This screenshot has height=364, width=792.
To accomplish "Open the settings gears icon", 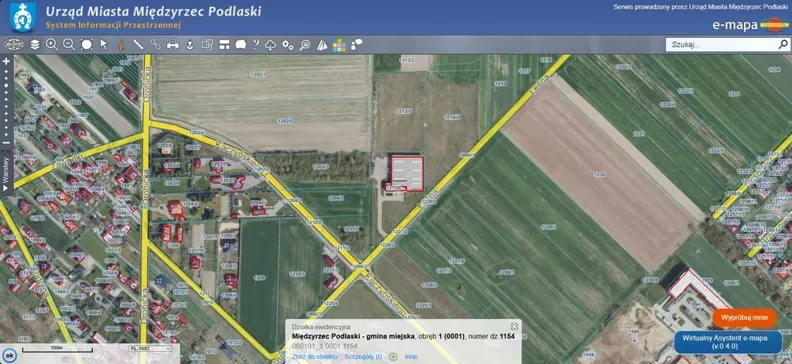I will click(x=288, y=44).
